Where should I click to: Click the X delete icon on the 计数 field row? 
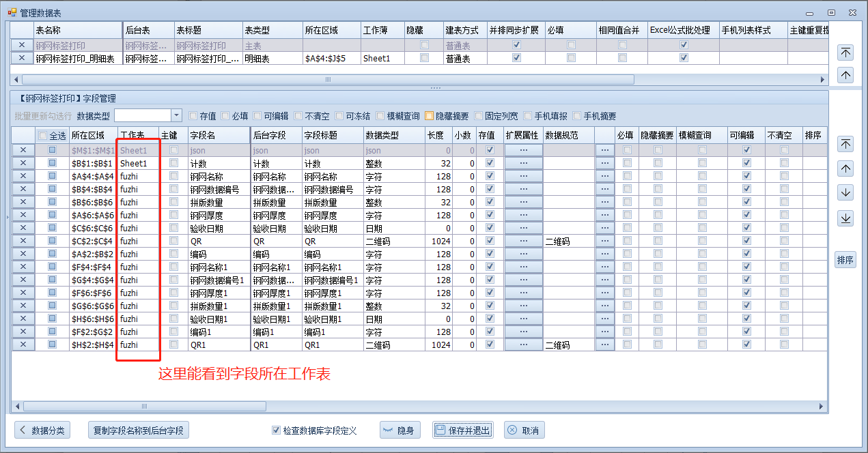pyautogui.click(x=23, y=163)
